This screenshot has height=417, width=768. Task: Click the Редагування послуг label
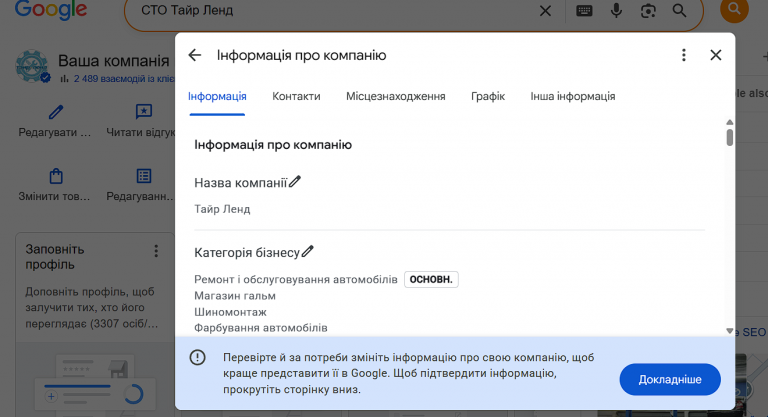(x=140, y=196)
